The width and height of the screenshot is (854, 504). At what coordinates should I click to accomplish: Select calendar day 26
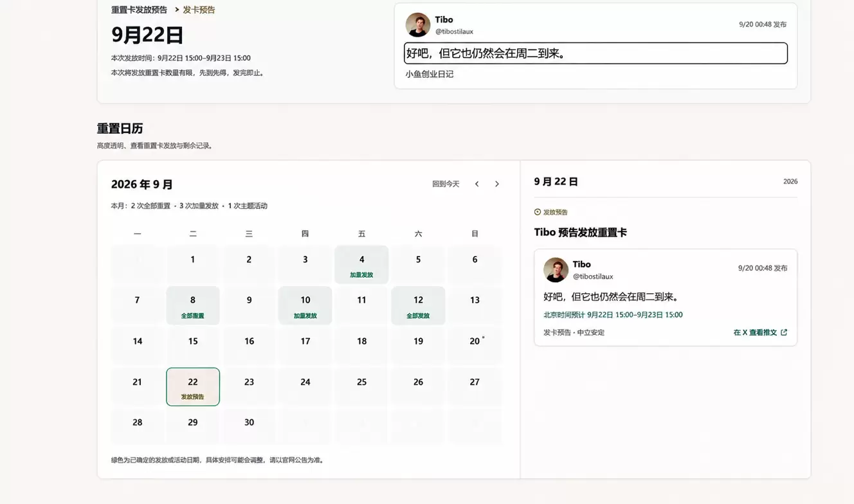[418, 387]
